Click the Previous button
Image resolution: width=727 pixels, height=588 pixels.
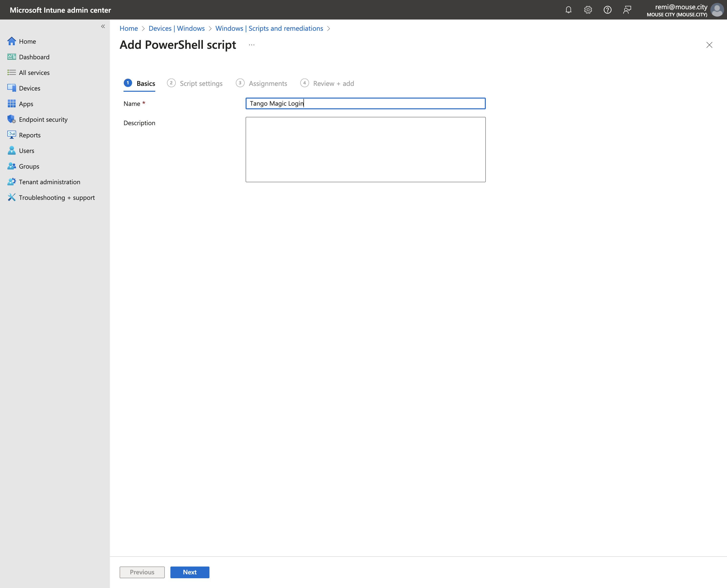click(x=142, y=572)
